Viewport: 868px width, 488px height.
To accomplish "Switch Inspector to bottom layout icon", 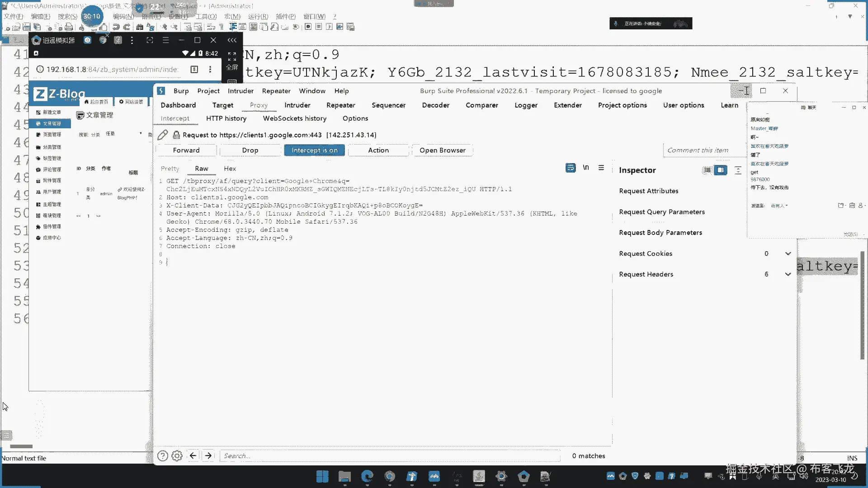I will 707,170.
